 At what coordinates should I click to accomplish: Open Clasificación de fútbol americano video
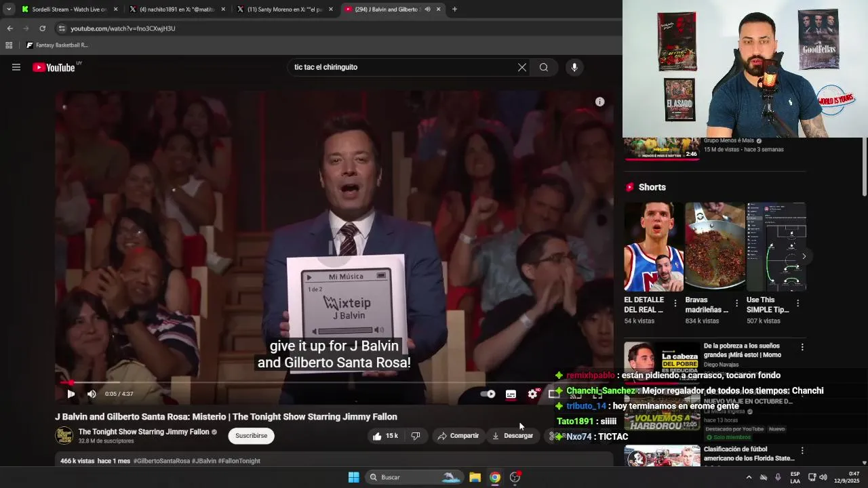click(749, 454)
